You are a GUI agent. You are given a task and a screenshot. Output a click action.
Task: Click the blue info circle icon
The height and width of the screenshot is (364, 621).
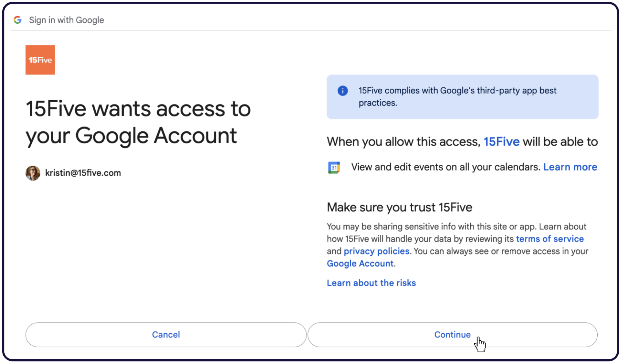(343, 90)
